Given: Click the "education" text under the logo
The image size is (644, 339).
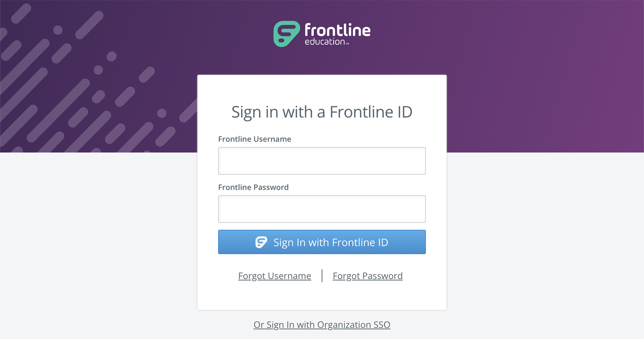Looking at the screenshot, I should point(325,42).
